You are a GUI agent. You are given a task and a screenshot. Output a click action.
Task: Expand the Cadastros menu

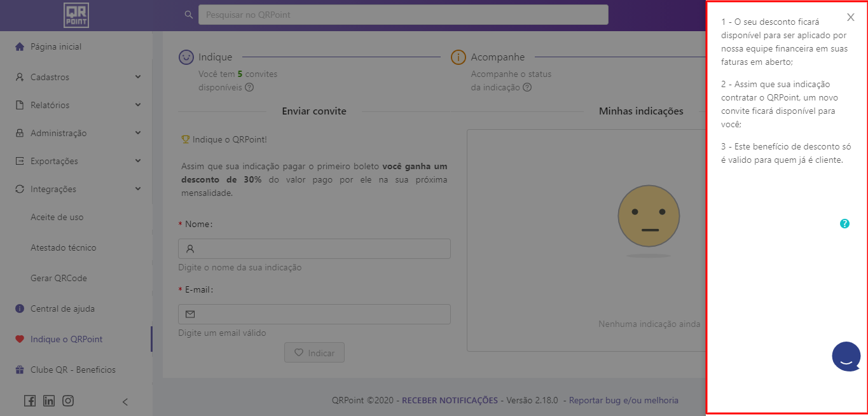(x=76, y=77)
